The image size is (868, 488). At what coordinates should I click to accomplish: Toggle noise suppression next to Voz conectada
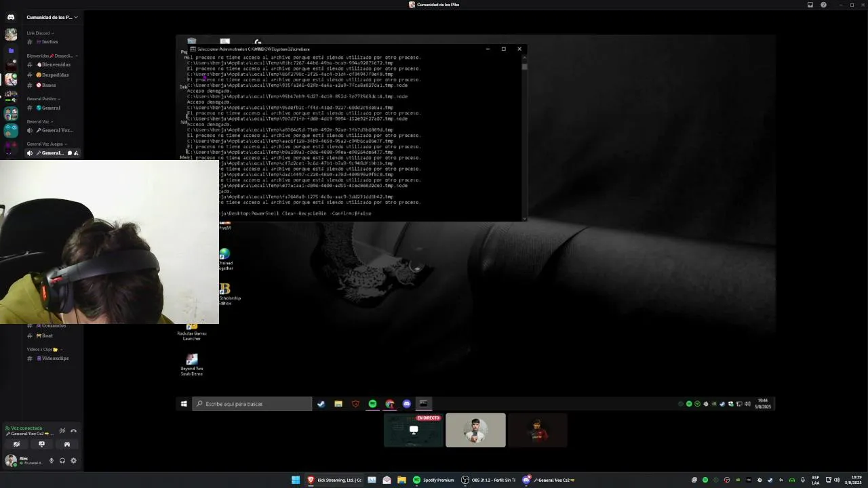pos(62,430)
